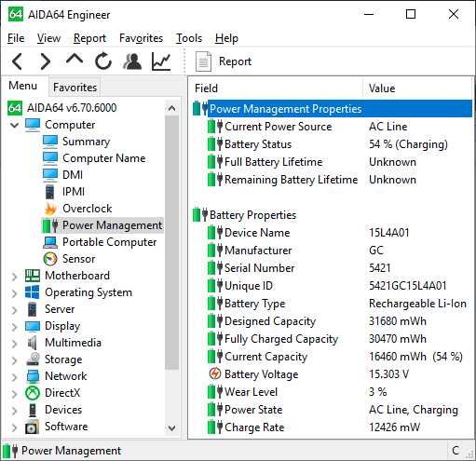Click the Network monitors icon
476x461 pixels.
tap(33, 376)
